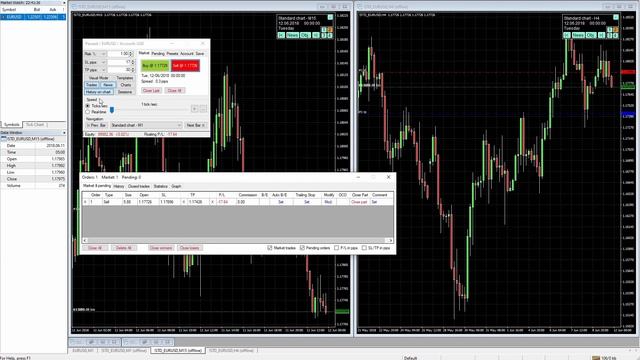Click the Obj. button on the H4 chart overlay
Viewport: 640px width, 360px height.
pyautogui.click(x=591, y=36)
